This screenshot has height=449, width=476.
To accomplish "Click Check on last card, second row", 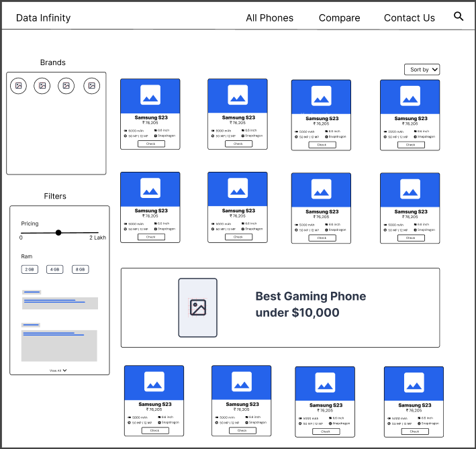I will (x=411, y=238).
